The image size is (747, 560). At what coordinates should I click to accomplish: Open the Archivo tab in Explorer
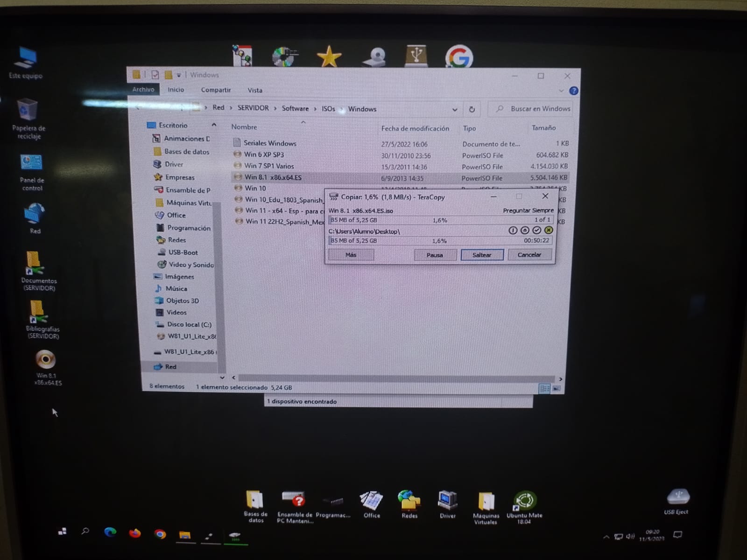click(143, 89)
